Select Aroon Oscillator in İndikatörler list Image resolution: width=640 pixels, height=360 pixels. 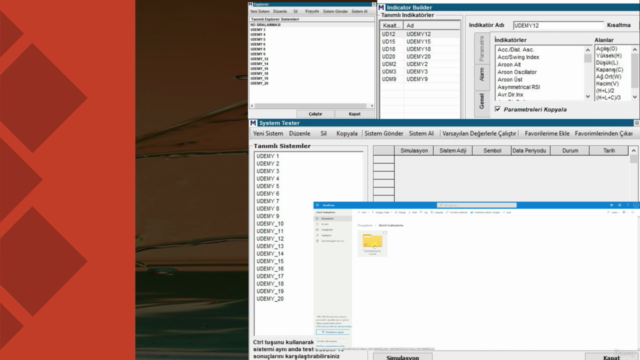pyautogui.click(x=517, y=72)
